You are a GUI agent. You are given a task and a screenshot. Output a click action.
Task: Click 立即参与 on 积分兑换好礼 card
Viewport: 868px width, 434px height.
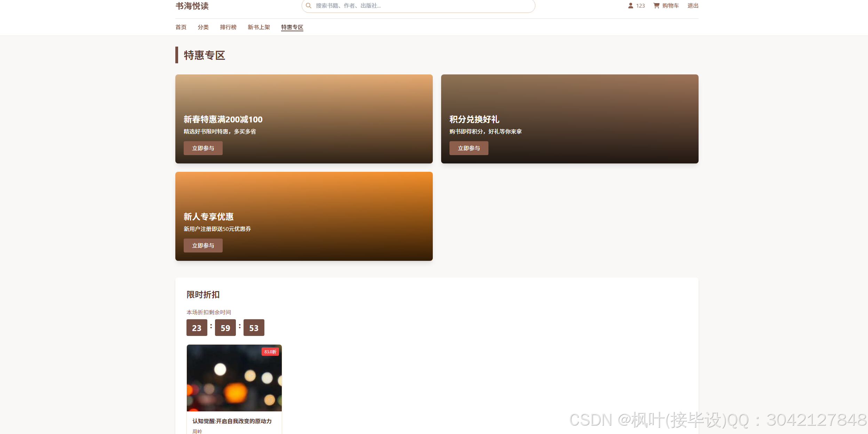pos(469,148)
